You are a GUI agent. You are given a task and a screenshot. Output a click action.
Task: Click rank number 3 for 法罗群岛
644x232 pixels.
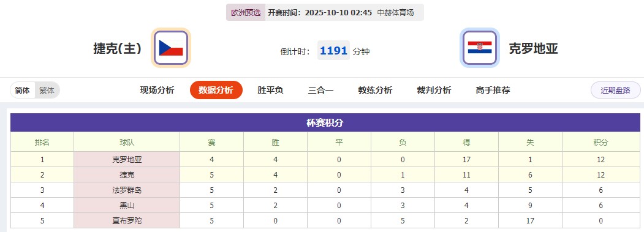(x=42, y=190)
